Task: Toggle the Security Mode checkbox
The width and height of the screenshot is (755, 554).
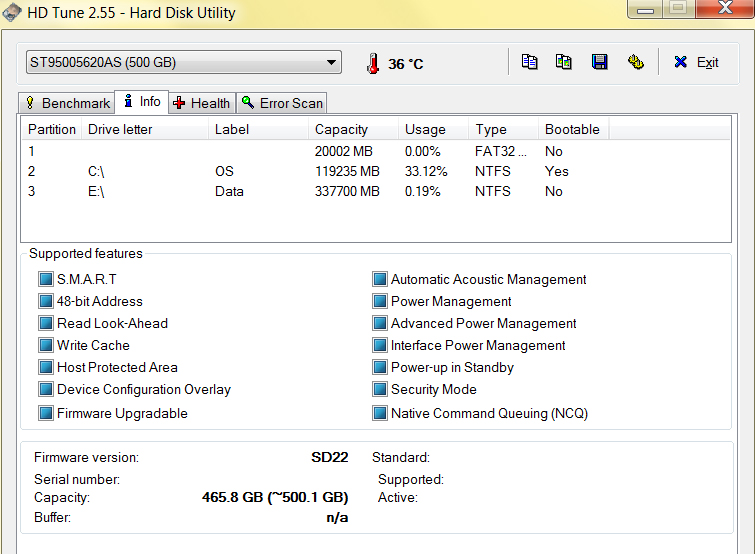Action: click(380, 389)
